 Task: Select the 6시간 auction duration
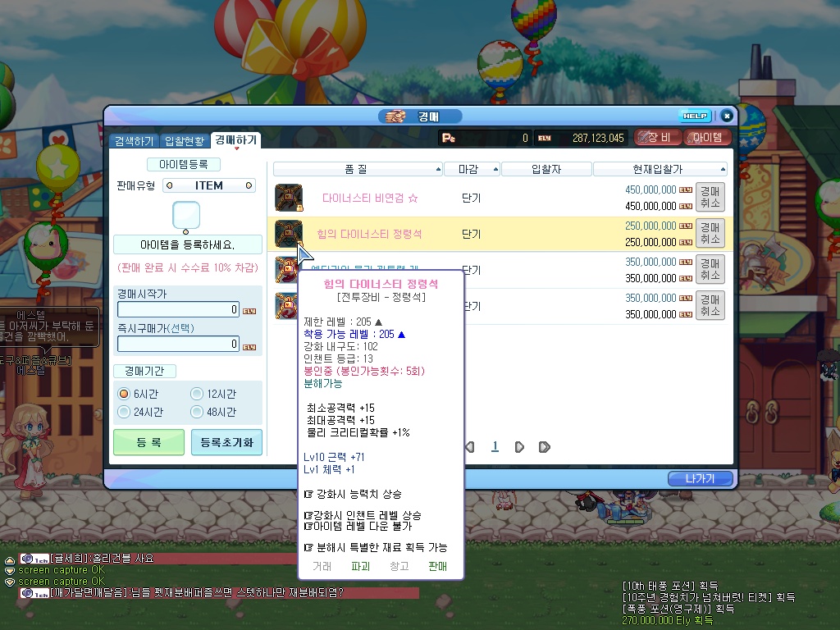[124, 394]
